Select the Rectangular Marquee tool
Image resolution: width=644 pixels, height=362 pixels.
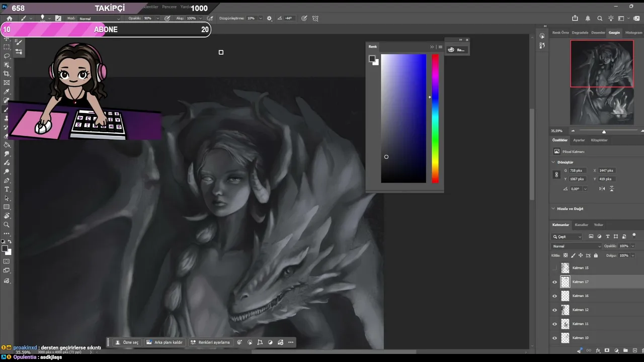click(x=7, y=47)
